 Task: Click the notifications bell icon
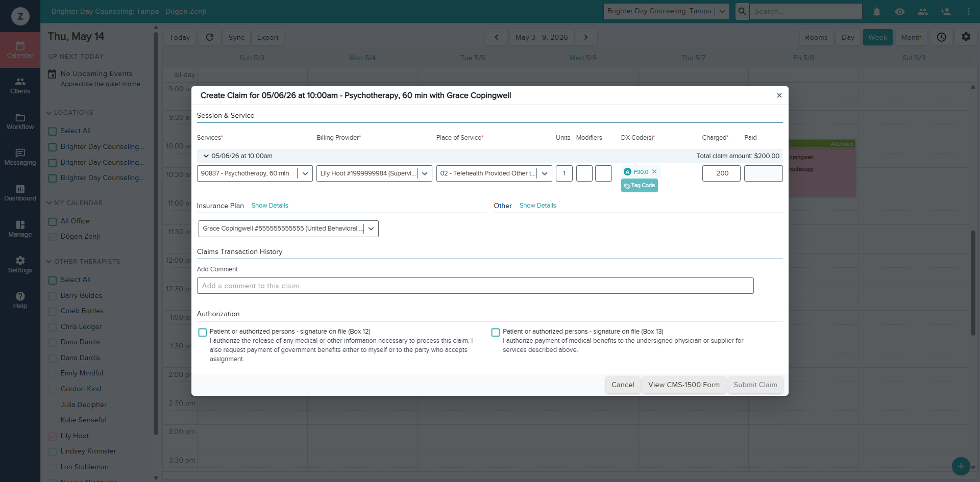877,11
